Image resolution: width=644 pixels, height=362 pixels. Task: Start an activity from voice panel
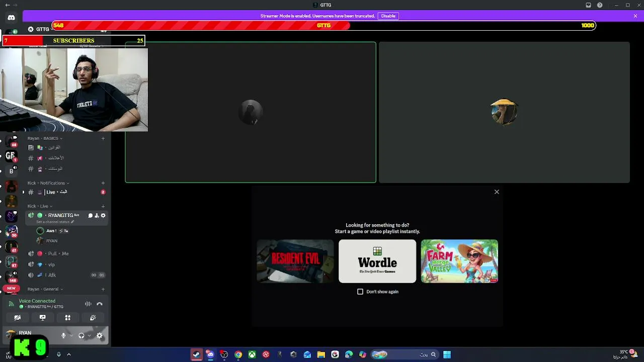click(68, 318)
